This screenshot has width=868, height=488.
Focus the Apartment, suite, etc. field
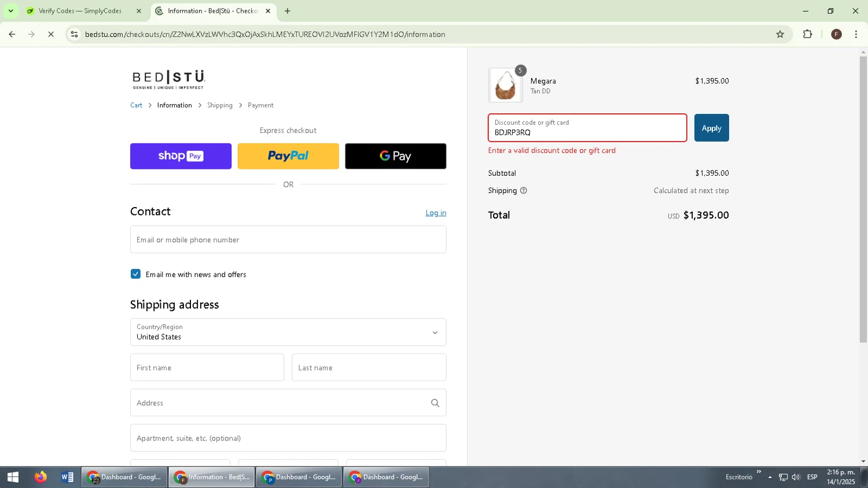288,438
